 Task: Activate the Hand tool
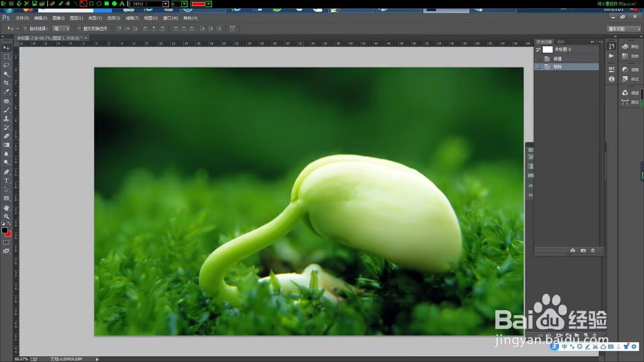[x=6, y=208]
